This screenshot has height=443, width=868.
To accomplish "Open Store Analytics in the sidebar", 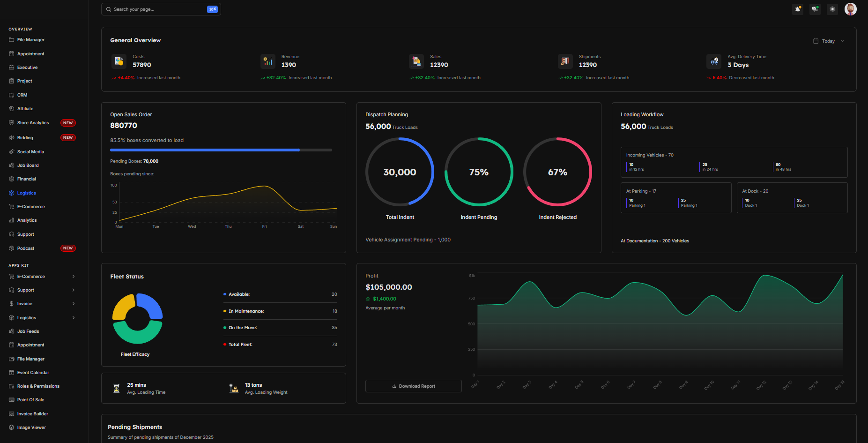I will [x=33, y=123].
